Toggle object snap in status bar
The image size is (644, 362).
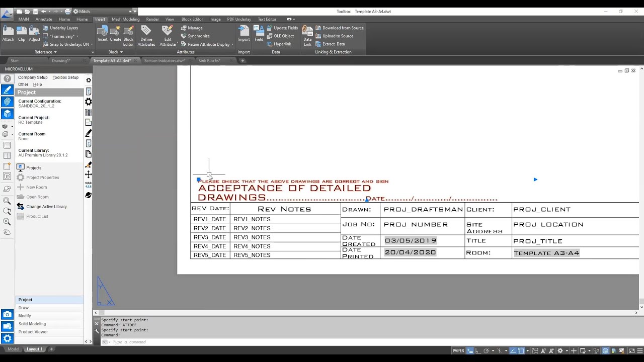[x=521, y=350]
